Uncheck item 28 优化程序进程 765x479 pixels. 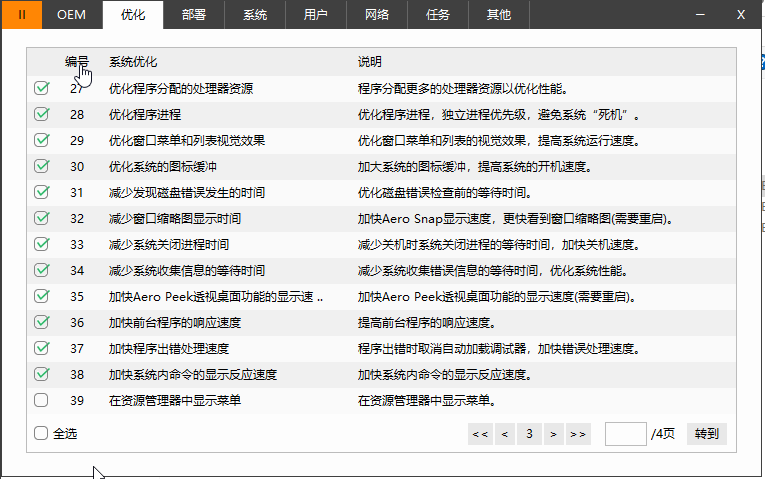[41, 114]
